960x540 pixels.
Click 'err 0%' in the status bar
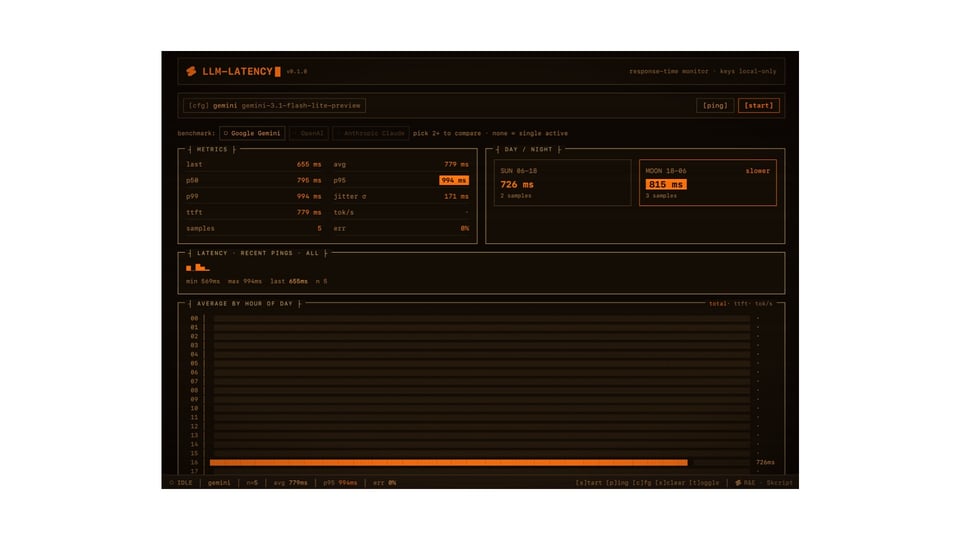[384, 482]
